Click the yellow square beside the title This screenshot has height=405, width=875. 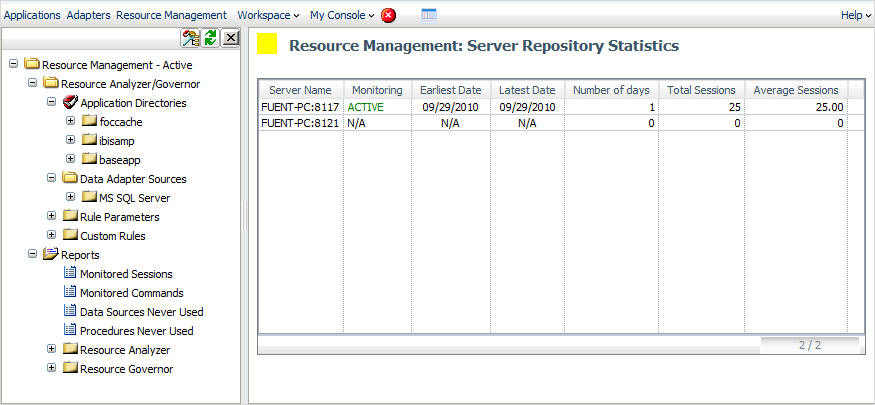pos(268,45)
